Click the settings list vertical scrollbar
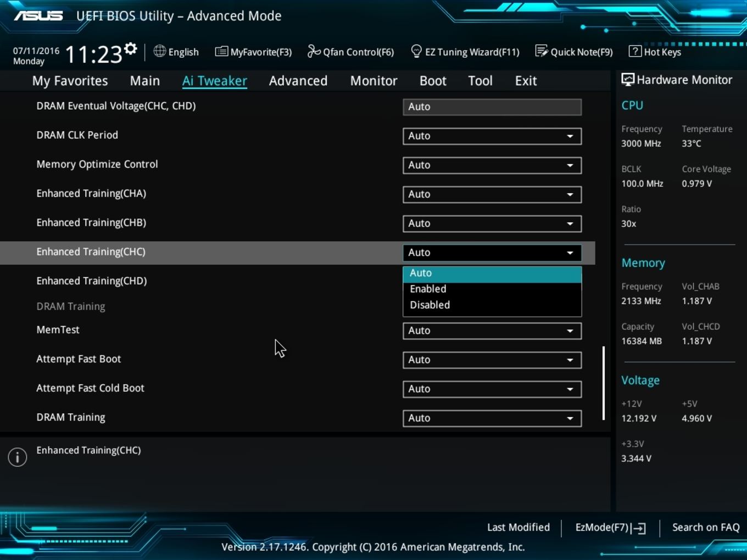This screenshot has width=747, height=560. click(x=604, y=383)
